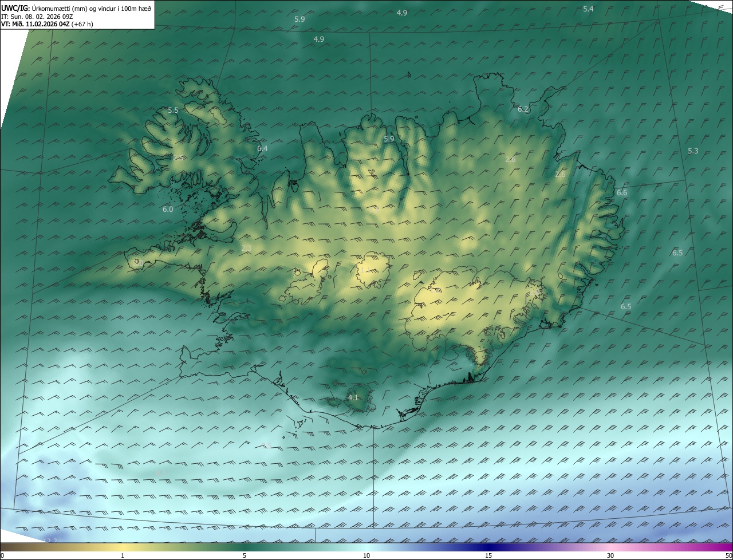Click the map value label 6.6
733x560 pixels.
click(x=622, y=192)
